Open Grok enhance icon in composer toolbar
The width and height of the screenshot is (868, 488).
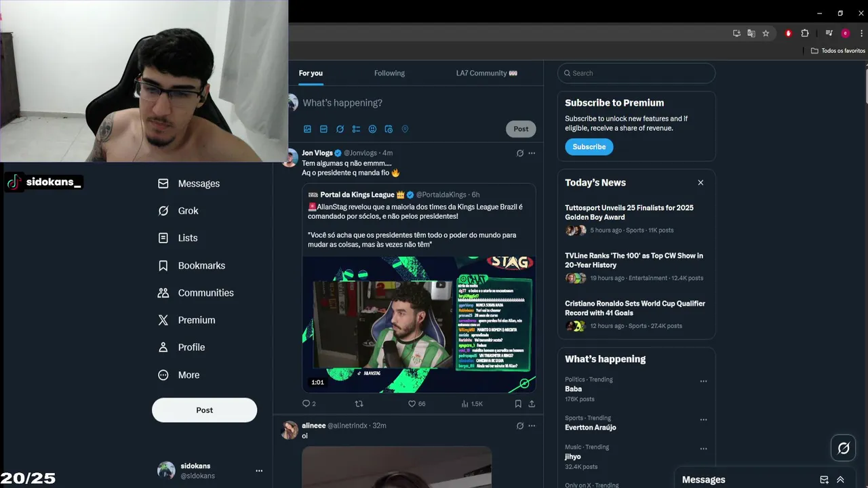[340, 129]
